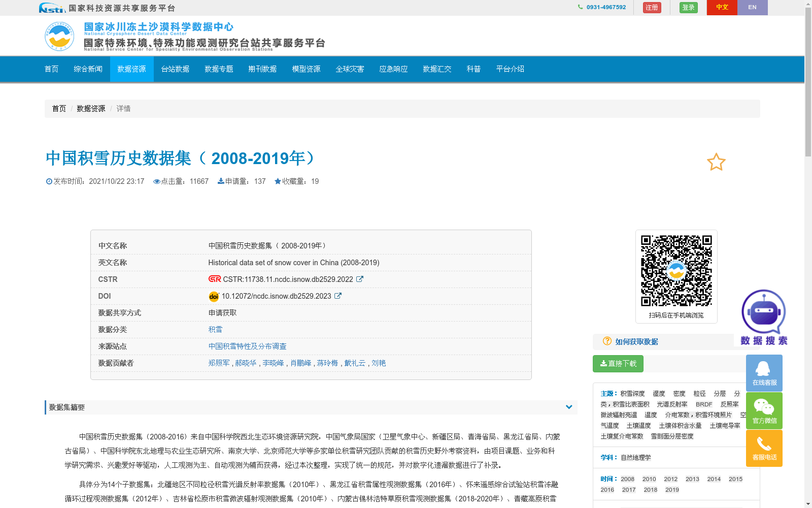Open the 中国积雪特性及分布调查 source link
Screen dimensions: 812x508
tap(248, 346)
